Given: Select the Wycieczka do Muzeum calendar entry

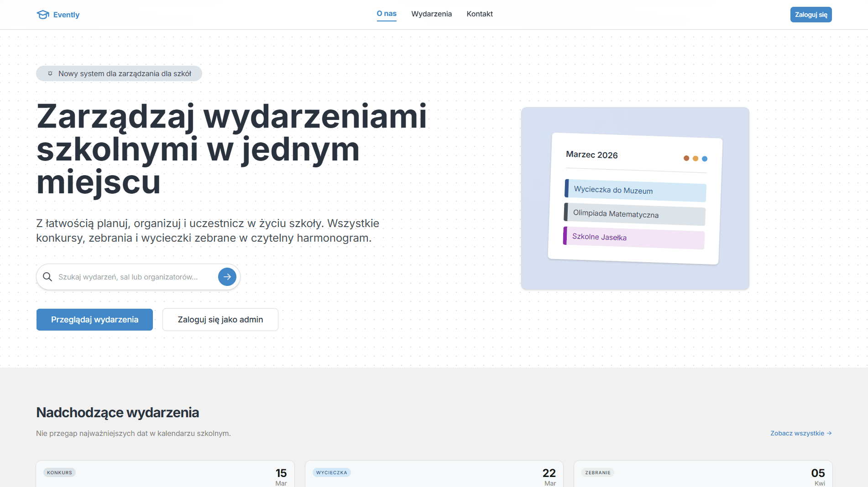Looking at the screenshot, I should (635, 191).
